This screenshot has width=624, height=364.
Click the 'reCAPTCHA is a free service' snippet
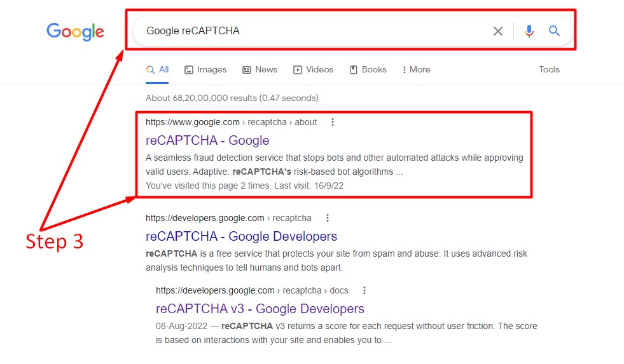[x=336, y=260]
